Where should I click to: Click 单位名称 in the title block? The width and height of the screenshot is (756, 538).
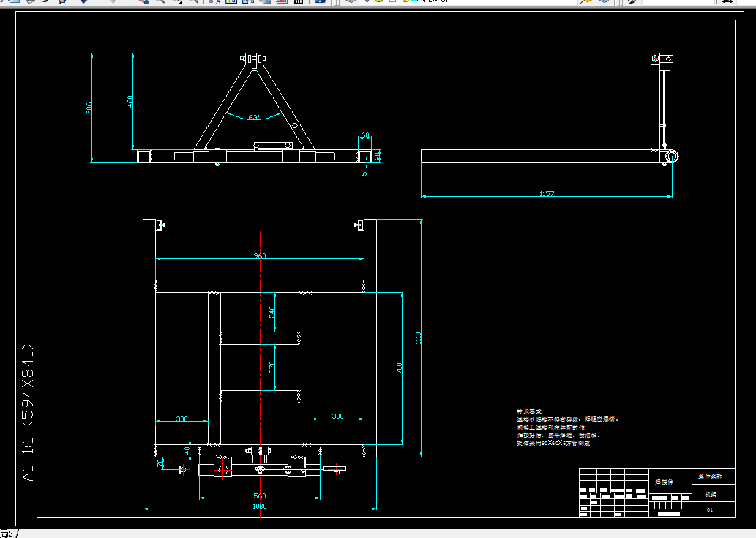tap(710, 477)
